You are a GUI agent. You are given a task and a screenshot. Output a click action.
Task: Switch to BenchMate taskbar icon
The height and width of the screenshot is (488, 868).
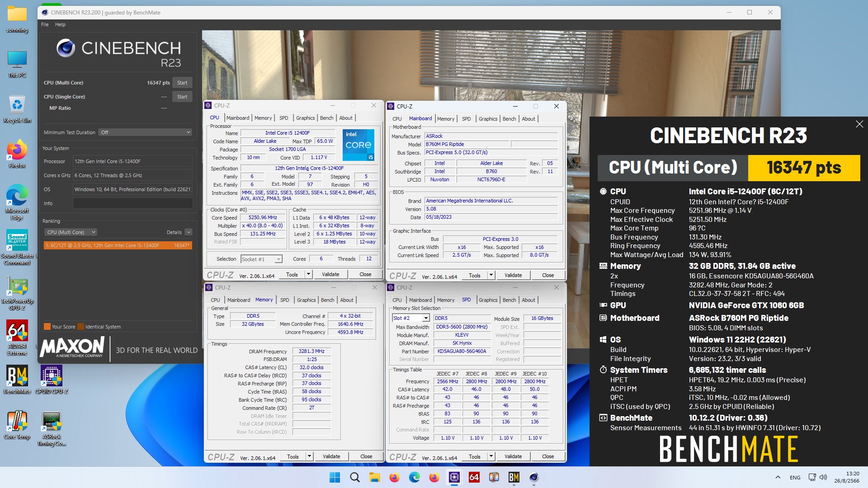point(514,477)
